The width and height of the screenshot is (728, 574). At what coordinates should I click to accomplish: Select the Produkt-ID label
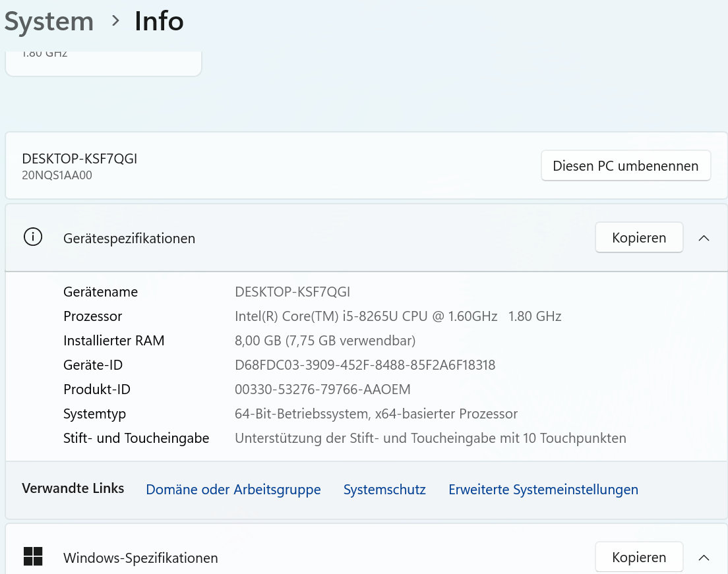click(x=96, y=389)
